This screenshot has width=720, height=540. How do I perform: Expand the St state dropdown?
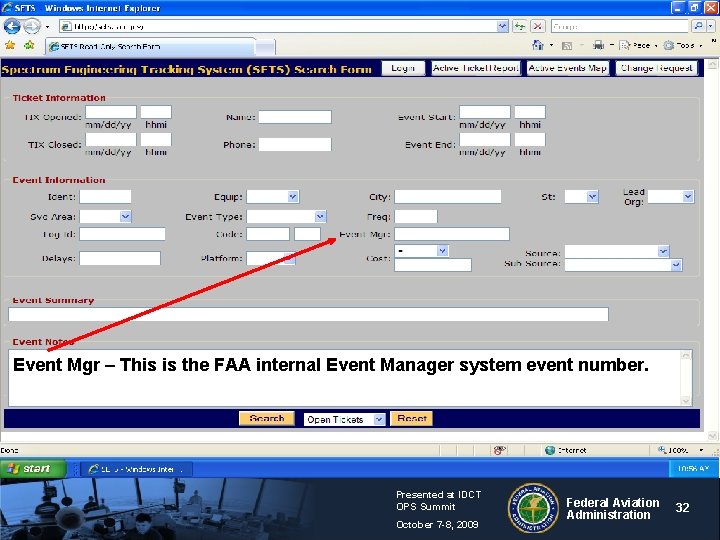tap(592, 197)
